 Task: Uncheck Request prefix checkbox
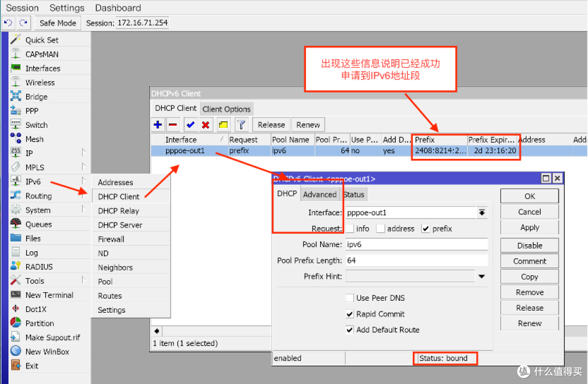425,228
